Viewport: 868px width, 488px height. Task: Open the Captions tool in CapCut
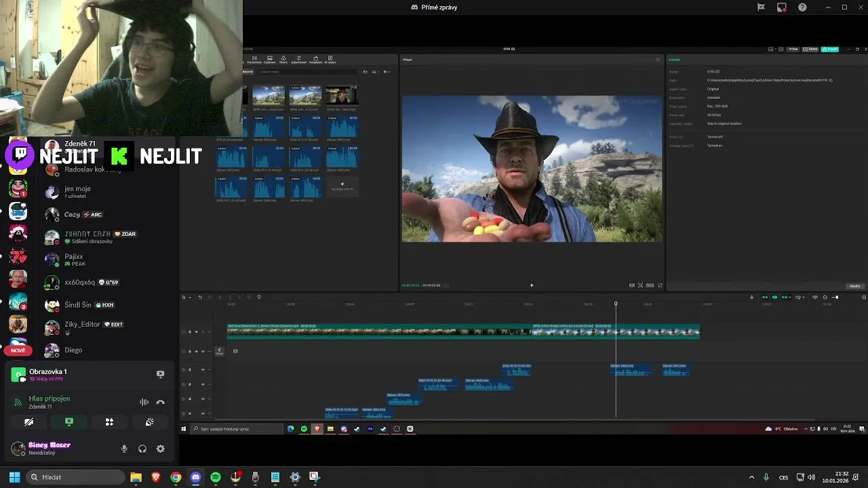[269, 60]
